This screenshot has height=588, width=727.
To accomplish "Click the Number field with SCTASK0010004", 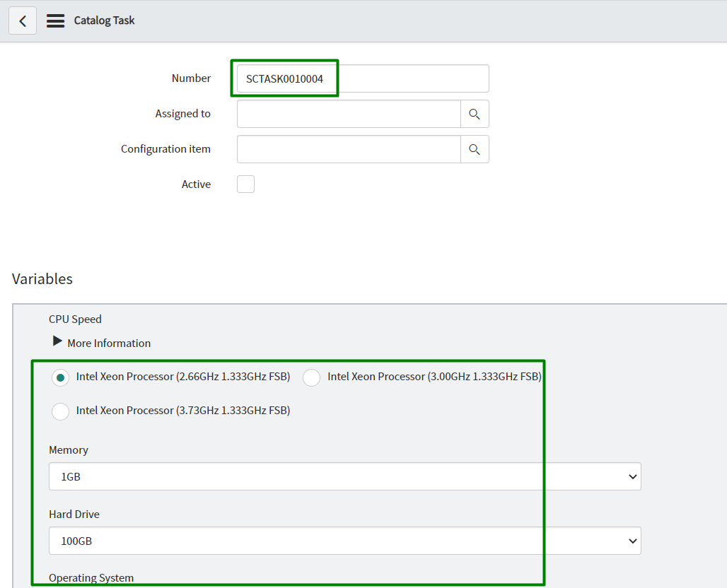I will click(x=362, y=78).
